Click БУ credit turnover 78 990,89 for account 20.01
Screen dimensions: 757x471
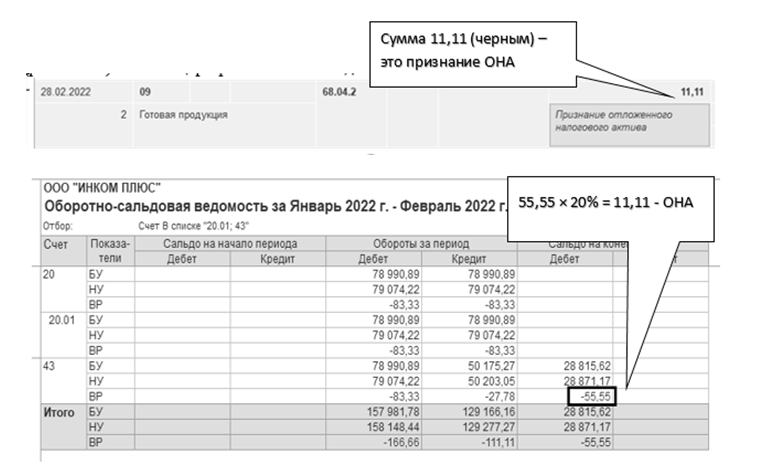coord(491,320)
